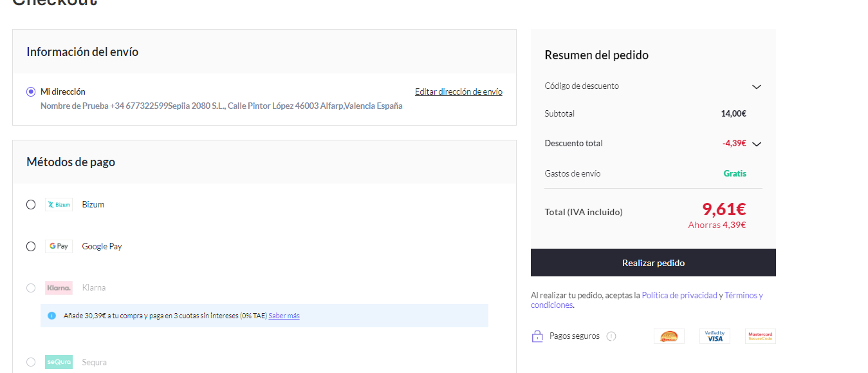This screenshot has width=868, height=373.
Task: Click the padlock icon beside Pagos seguros
Action: 537,336
